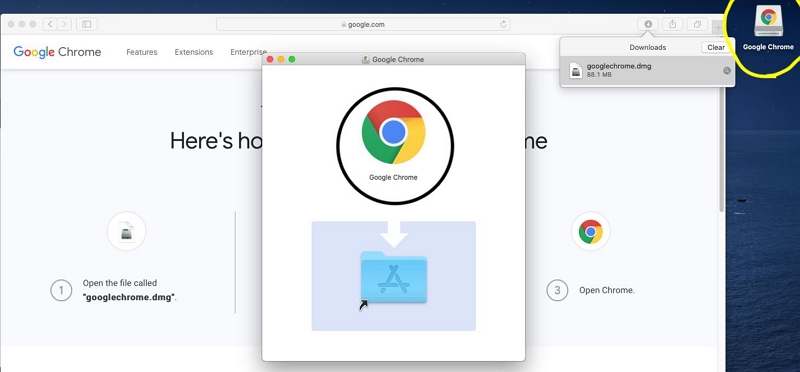Close the Google Chrome installer window
Screen dimensions: 800x372
tap(270, 59)
